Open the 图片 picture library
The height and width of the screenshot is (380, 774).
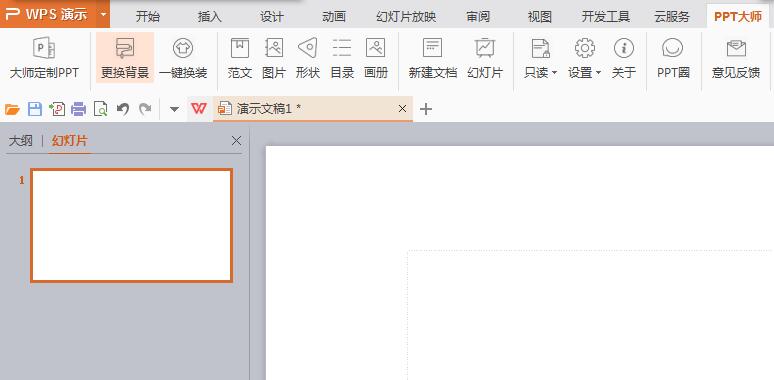(274, 59)
